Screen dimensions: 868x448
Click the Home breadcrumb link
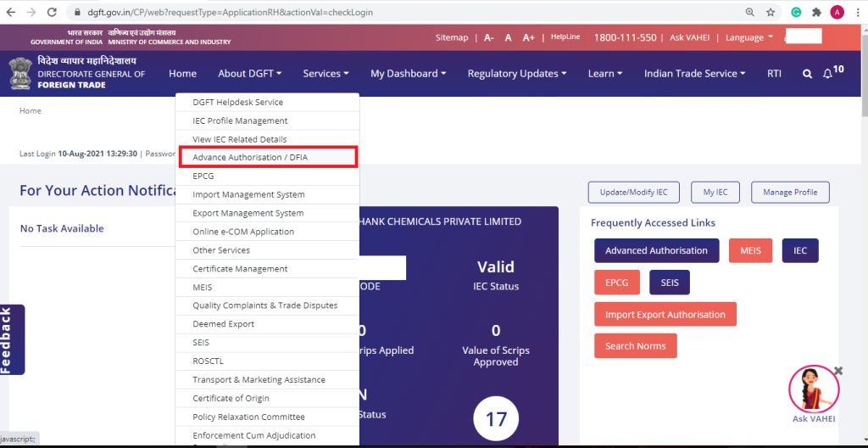coord(30,111)
